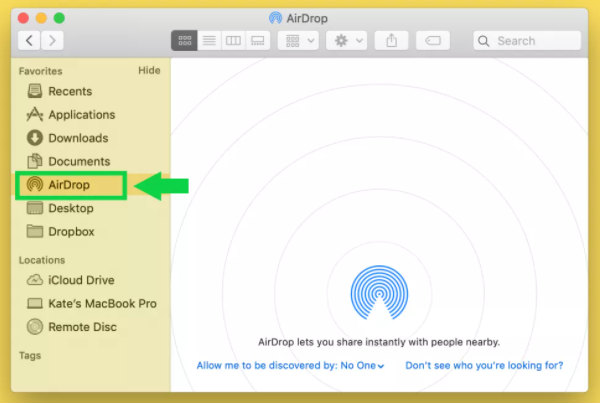Open 'Allow me to be discovered by' dropdown
This screenshot has width=600, height=404.
pos(290,365)
